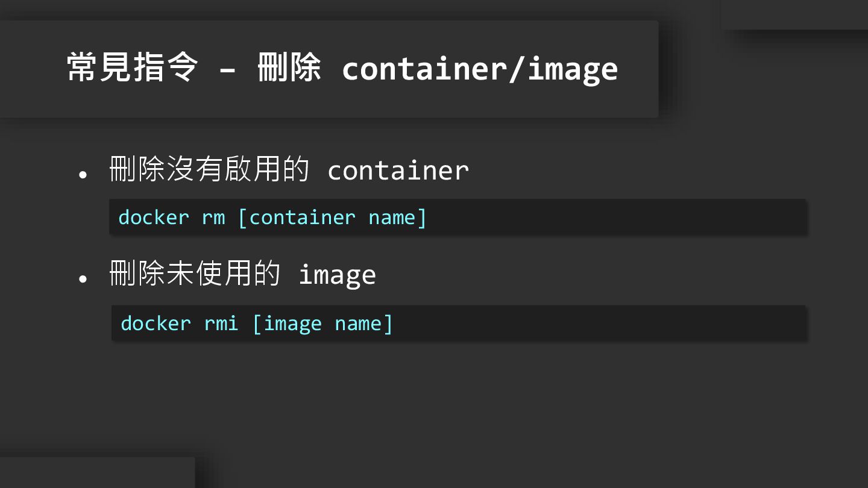868x488 pixels.
Task: Click the first bullet point dot
Action: [83, 174]
